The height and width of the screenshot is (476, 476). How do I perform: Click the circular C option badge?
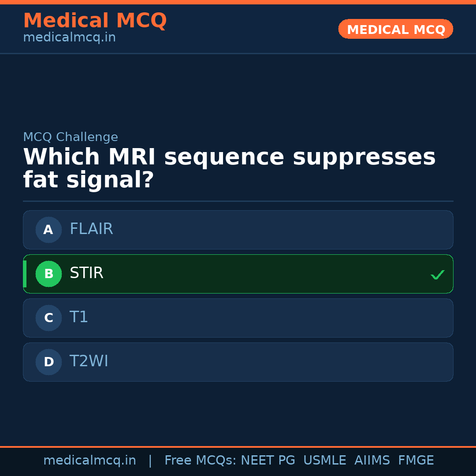[48, 318]
